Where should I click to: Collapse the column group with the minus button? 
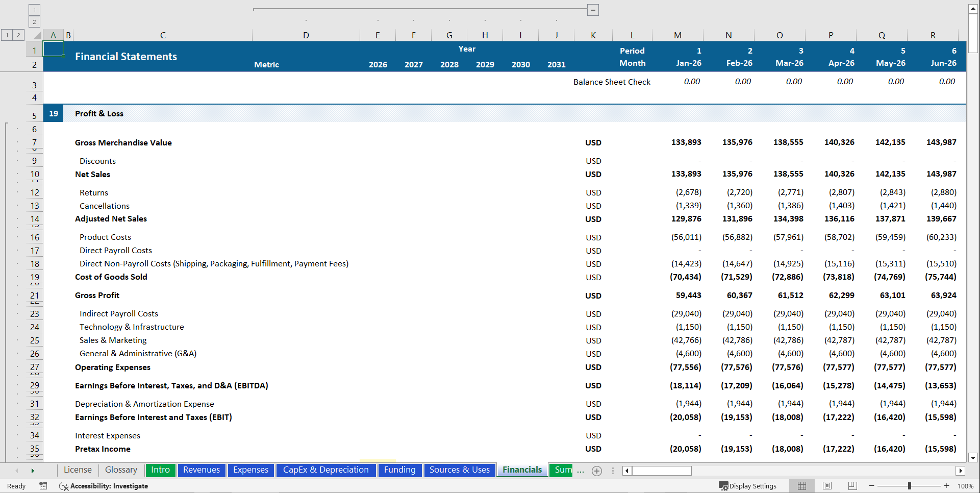click(x=593, y=9)
